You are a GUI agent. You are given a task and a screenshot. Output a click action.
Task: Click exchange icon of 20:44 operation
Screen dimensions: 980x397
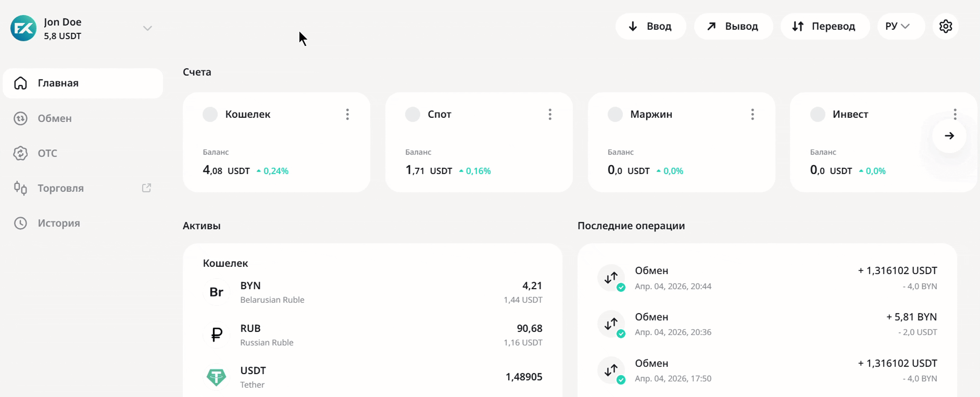pyautogui.click(x=611, y=278)
